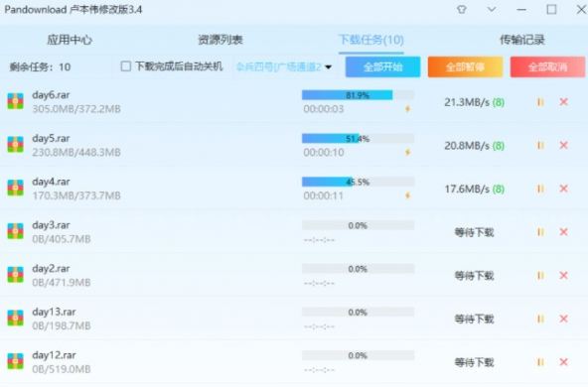
Task: Click the day2.rar archive file icon
Action: [x=15, y=275]
